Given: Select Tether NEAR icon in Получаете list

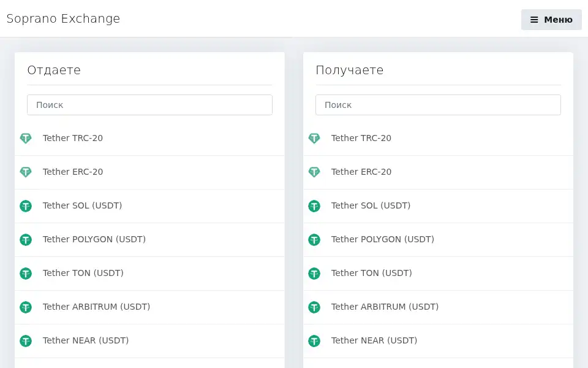Looking at the screenshot, I should (314, 341).
